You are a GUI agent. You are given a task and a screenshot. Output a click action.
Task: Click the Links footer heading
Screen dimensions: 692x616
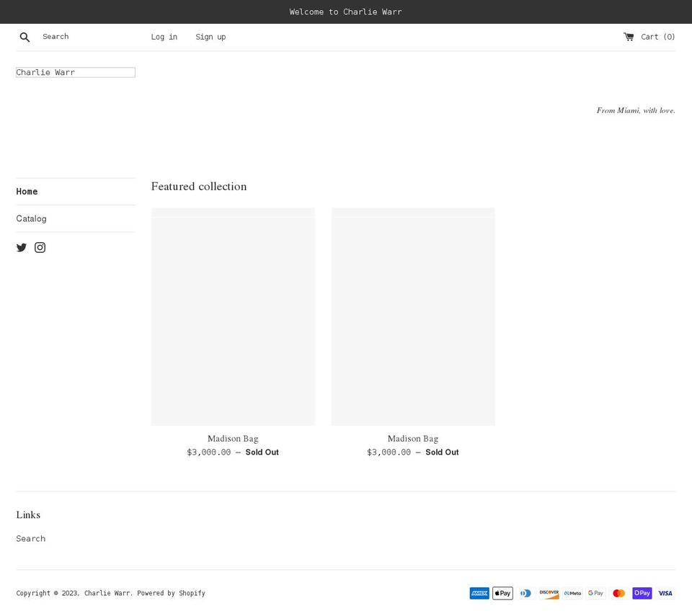(x=28, y=515)
